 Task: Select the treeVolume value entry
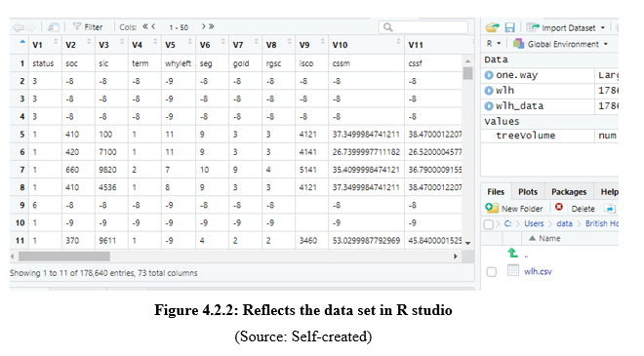[525, 136]
